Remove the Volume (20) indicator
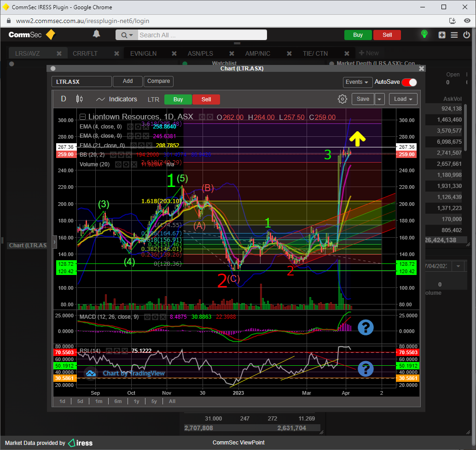This screenshot has width=476, height=450. (x=134, y=164)
